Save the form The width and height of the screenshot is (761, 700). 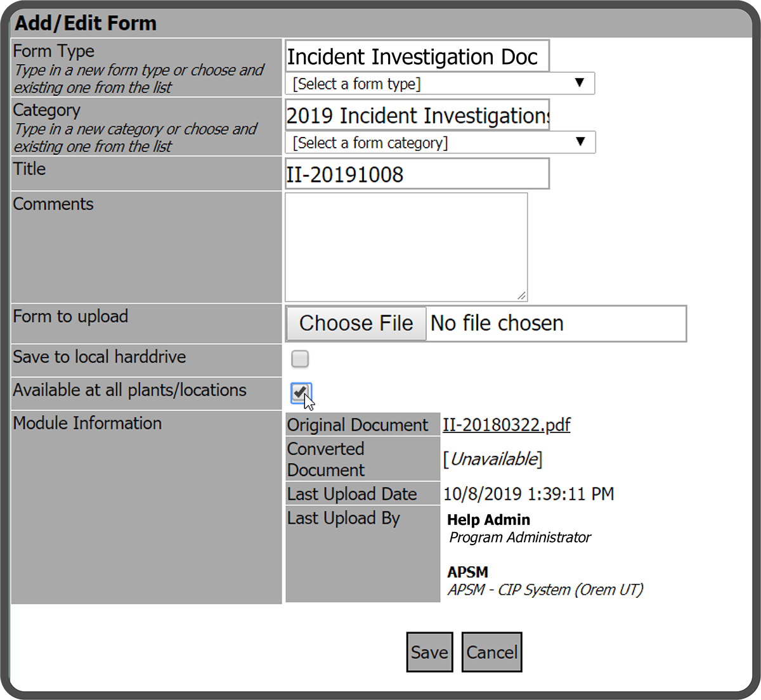[429, 652]
